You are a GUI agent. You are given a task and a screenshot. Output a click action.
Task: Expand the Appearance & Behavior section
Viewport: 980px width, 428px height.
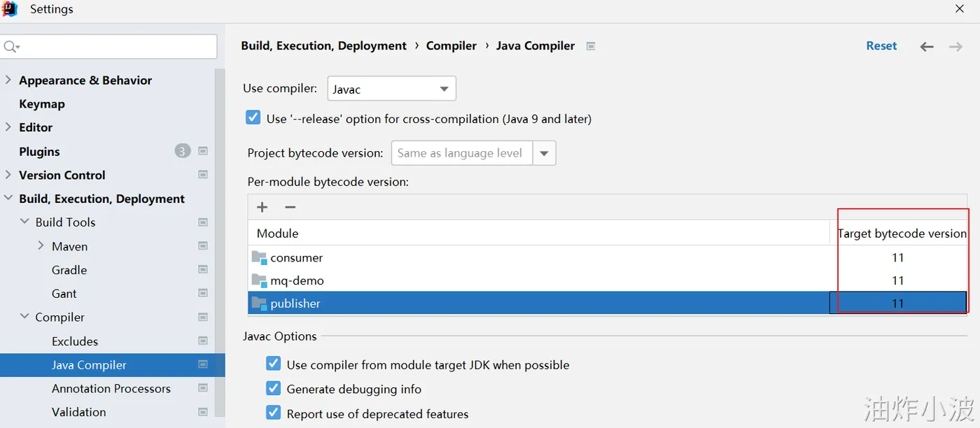[8, 80]
